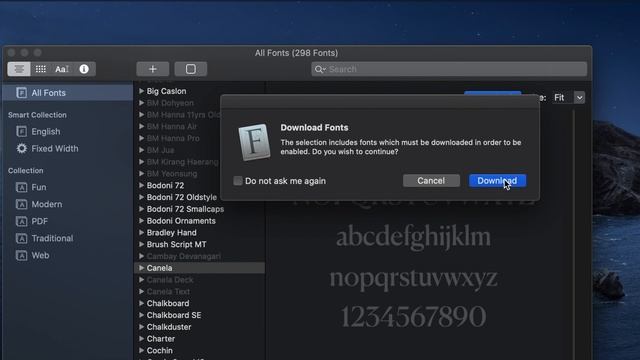
Task: Select the Modern collection label
Action: pos(47,204)
